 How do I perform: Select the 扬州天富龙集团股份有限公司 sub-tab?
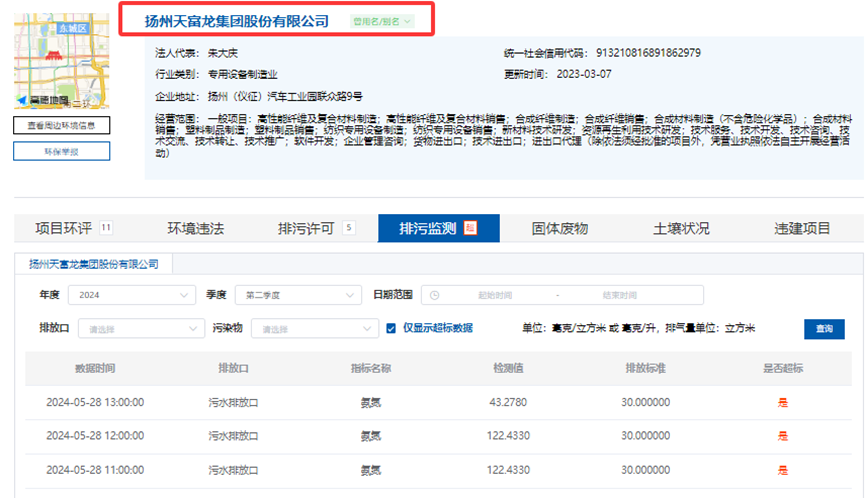(x=94, y=264)
